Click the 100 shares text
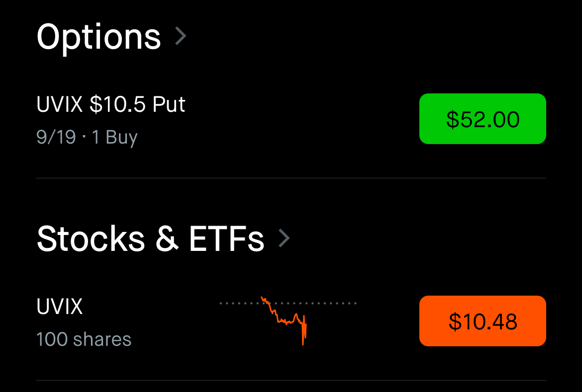 [84, 339]
